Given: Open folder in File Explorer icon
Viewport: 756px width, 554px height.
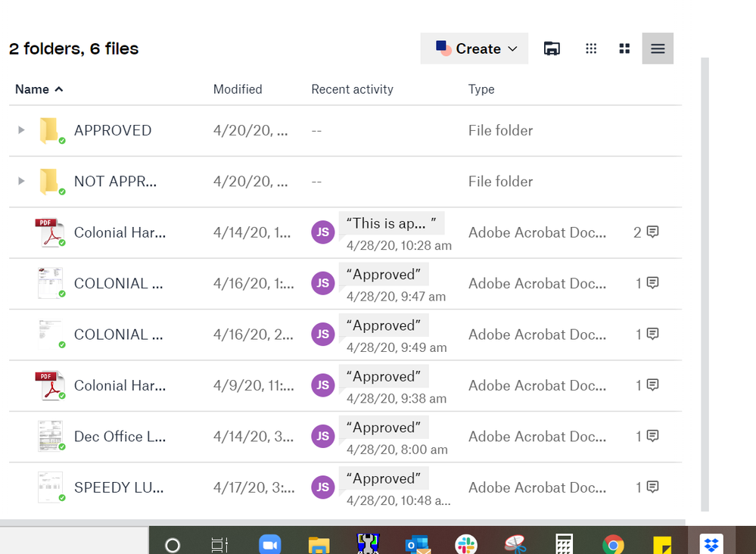Looking at the screenshot, I should (552, 49).
